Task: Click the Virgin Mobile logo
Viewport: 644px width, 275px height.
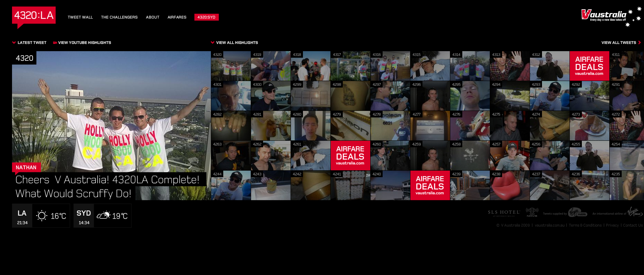Action: pyautogui.click(x=577, y=213)
